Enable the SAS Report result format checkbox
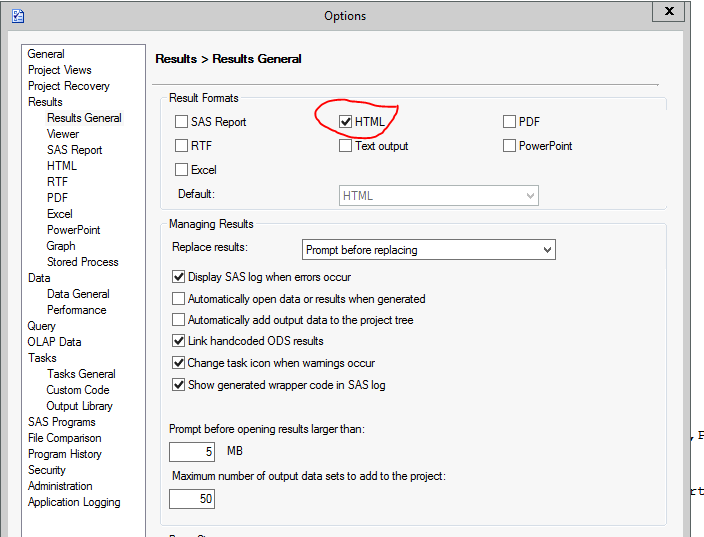Screen dimensions: 704x537 pyautogui.click(x=181, y=122)
